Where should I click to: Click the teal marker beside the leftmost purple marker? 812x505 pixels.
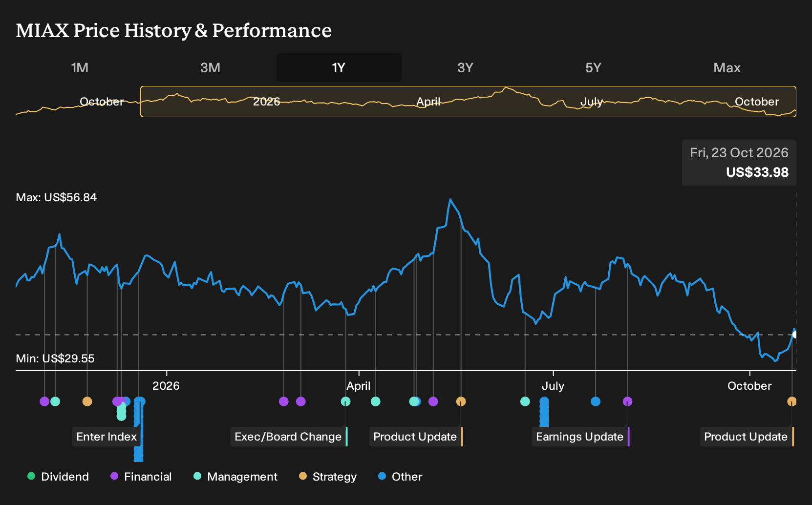click(x=55, y=401)
